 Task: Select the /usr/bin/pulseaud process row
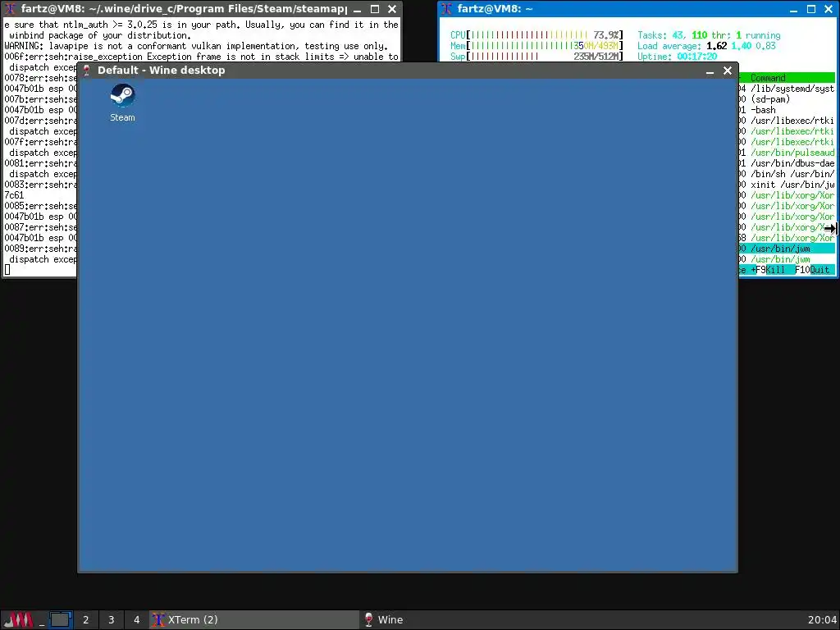click(787, 153)
